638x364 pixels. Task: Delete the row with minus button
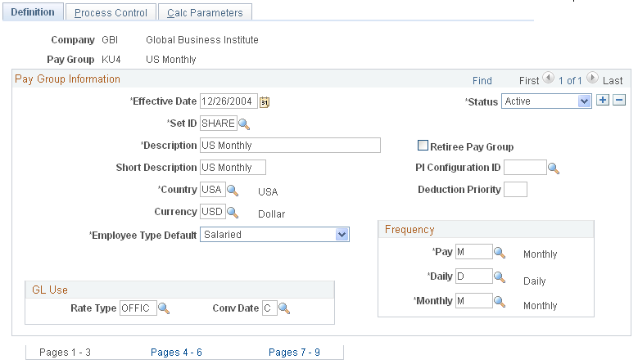(x=619, y=100)
